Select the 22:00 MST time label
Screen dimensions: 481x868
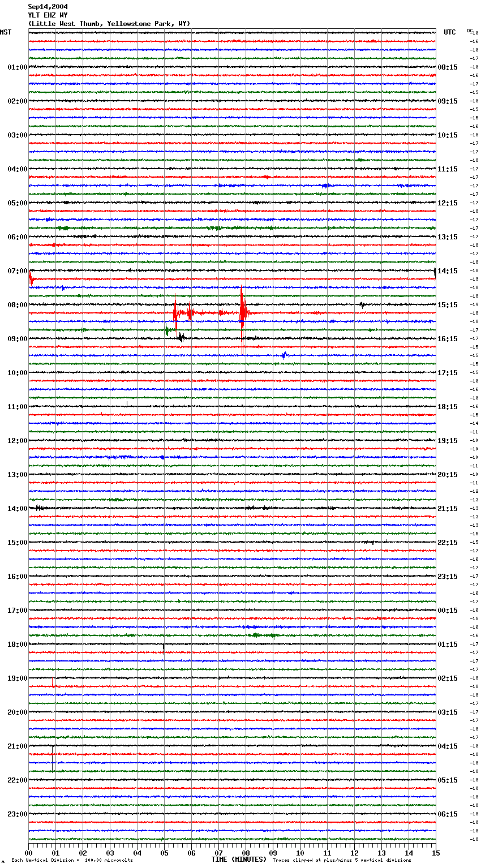[18, 780]
